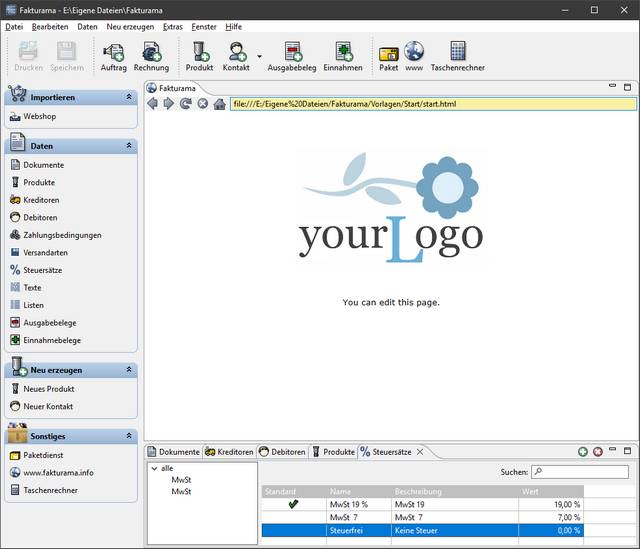The image size is (640, 549).
Task: Collapse the Importieren sidebar section
Action: pos(129,97)
